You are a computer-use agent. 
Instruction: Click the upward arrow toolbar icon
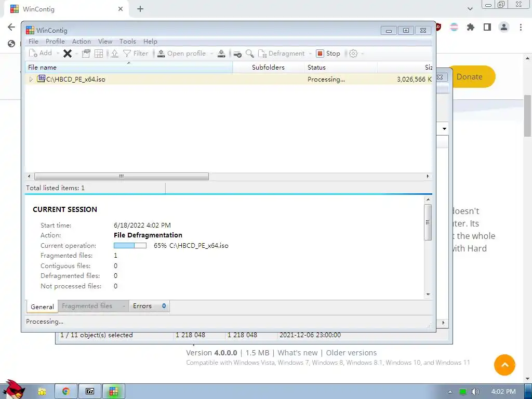tap(115, 54)
